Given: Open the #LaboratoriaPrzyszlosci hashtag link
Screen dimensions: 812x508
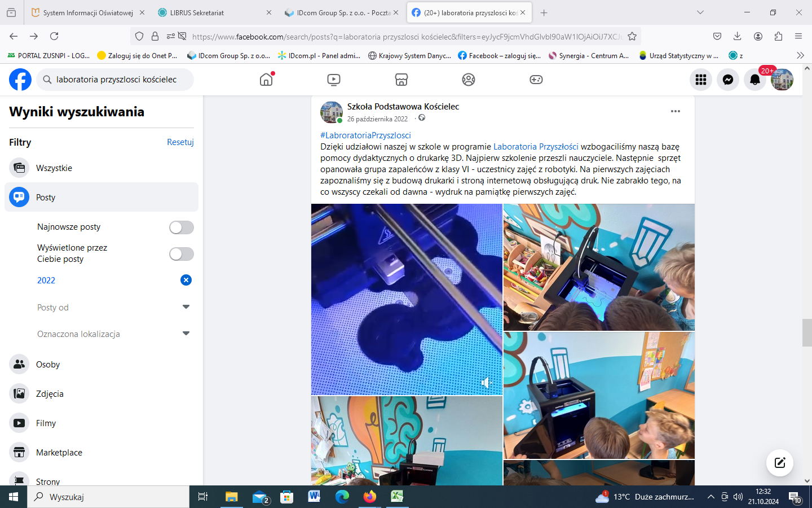Looking at the screenshot, I should 365,135.
